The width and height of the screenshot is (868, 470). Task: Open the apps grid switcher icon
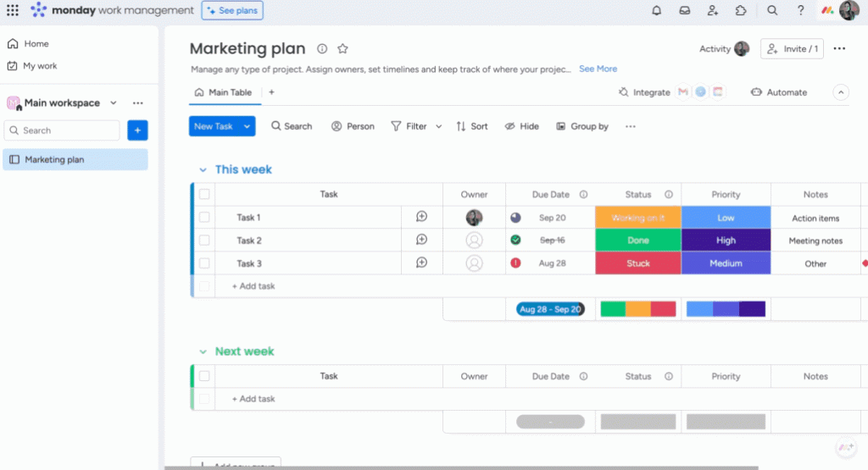point(12,10)
